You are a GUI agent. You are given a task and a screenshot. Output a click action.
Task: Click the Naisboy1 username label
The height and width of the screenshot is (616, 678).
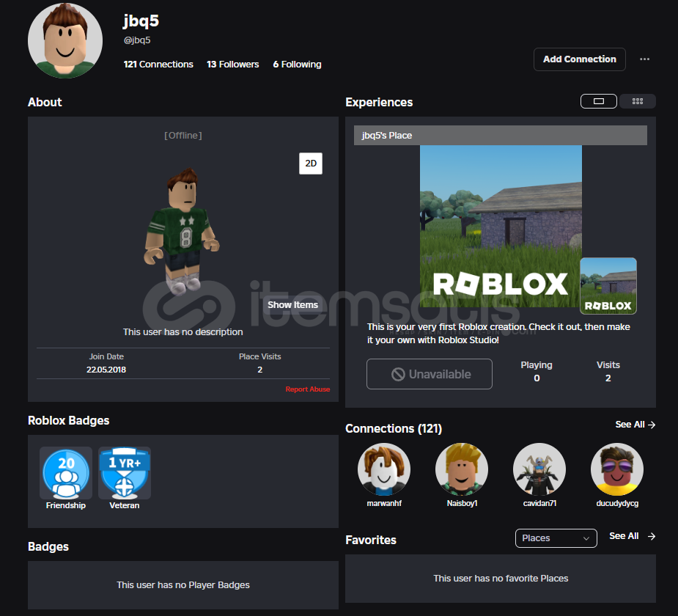click(x=462, y=504)
